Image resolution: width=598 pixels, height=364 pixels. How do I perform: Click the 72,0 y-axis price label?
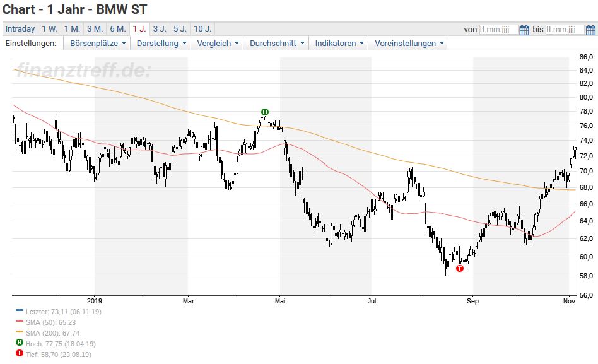coord(586,156)
